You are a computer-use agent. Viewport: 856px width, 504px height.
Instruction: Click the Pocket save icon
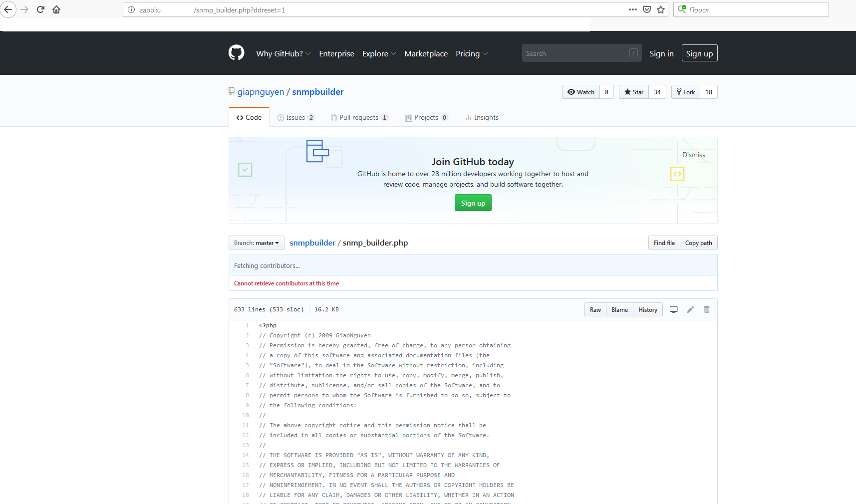pos(647,9)
